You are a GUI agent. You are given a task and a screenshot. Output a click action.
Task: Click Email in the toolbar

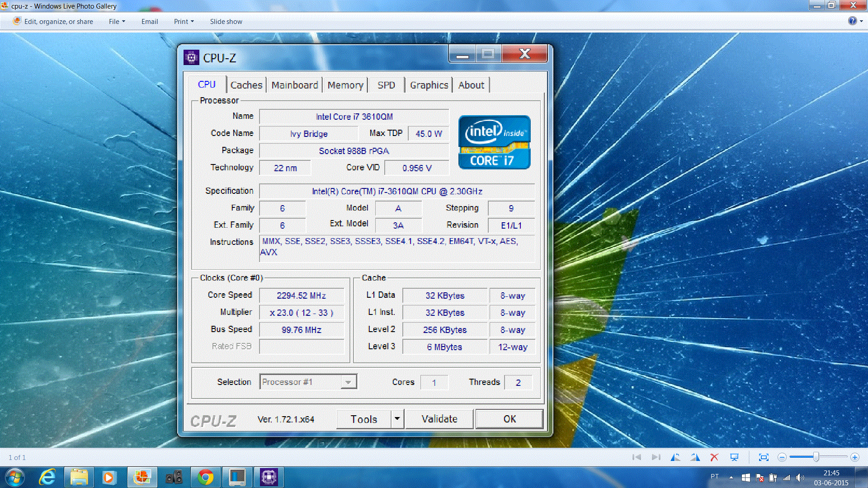click(x=149, y=21)
